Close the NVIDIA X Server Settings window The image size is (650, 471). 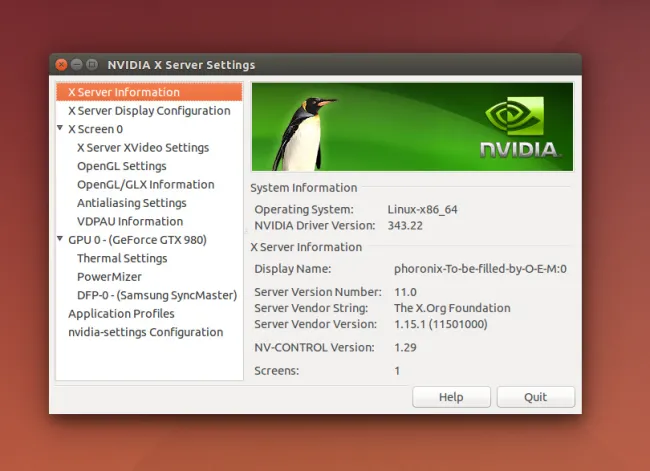61,65
